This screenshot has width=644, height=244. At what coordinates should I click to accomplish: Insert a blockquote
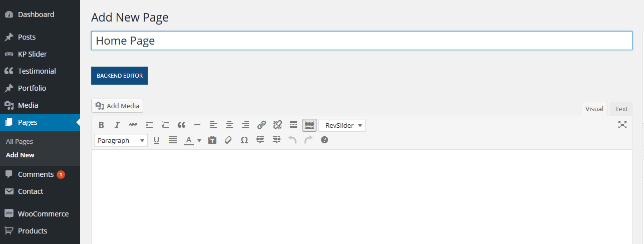click(181, 125)
